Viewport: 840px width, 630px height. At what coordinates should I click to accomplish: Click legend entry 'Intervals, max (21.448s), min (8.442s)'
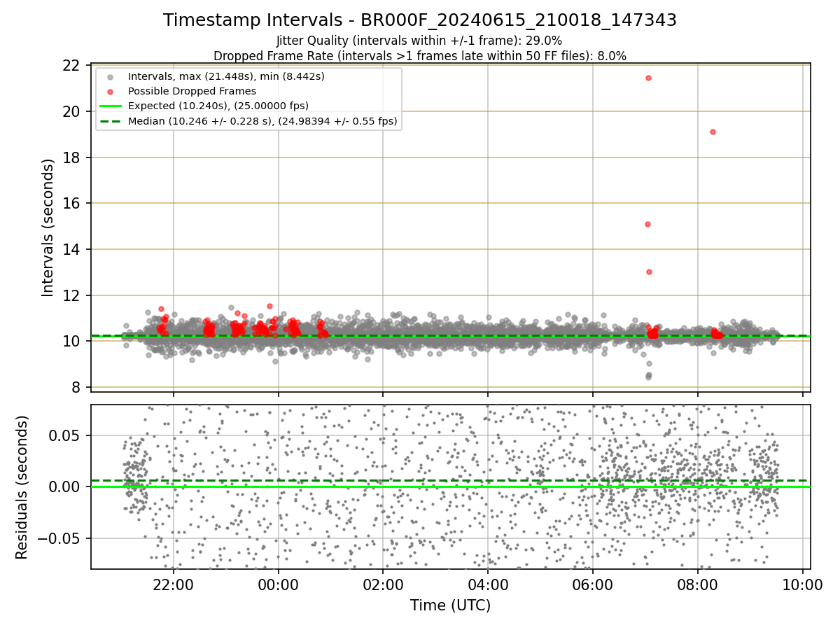pos(226,76)
